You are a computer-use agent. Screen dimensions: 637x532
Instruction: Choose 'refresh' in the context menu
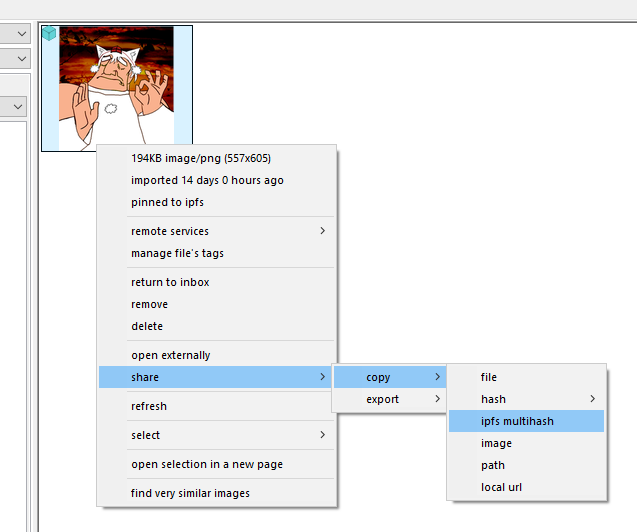217,406
